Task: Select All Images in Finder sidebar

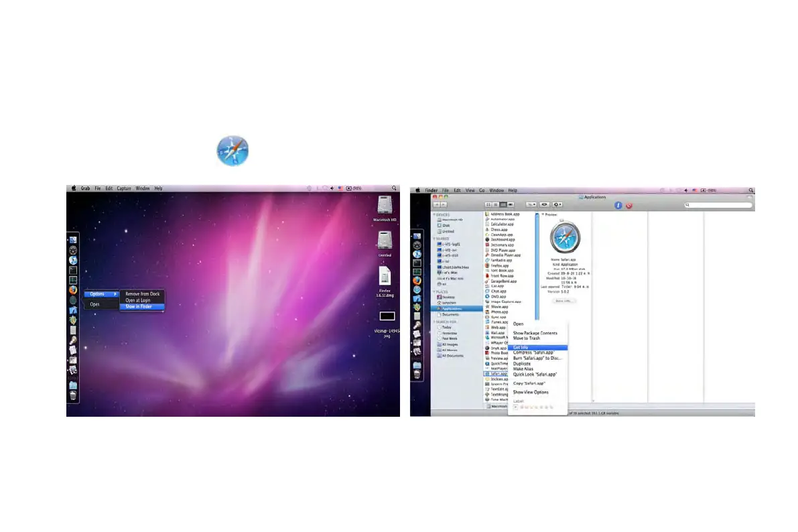Action: click(x=448, y=344)
